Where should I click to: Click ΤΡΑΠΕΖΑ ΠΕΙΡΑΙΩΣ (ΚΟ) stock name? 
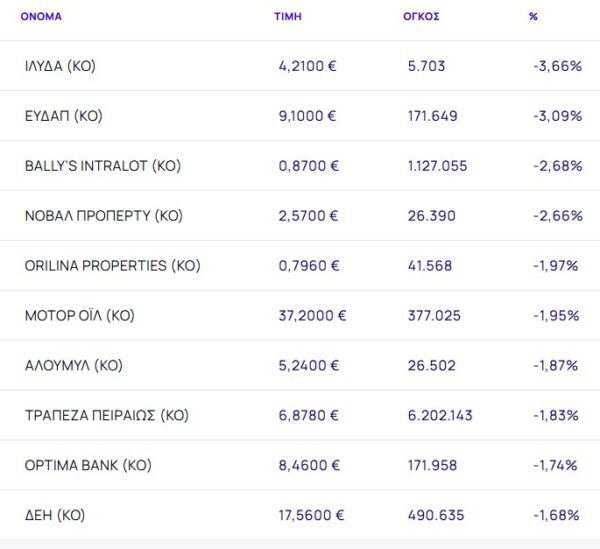(106, 415)
